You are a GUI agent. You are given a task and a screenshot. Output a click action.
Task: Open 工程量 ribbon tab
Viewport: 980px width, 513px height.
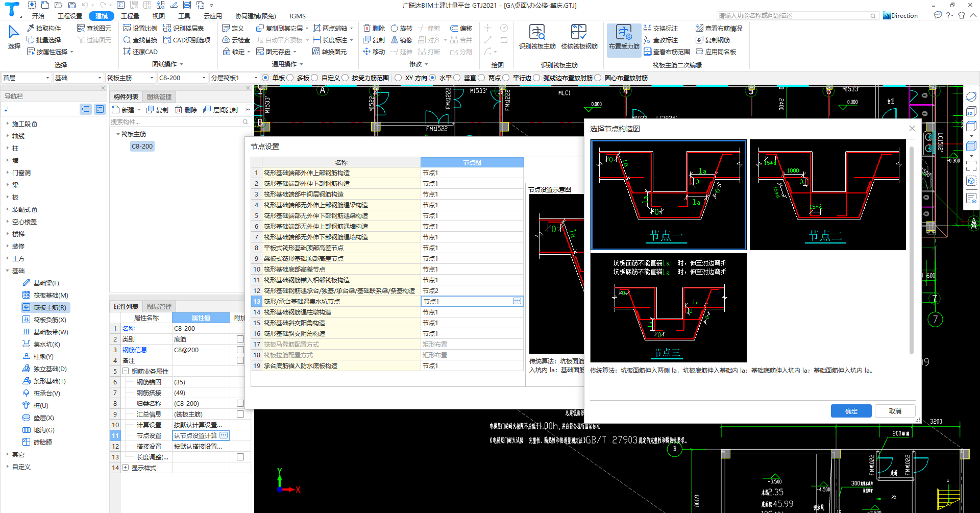(x=130, y=16)
